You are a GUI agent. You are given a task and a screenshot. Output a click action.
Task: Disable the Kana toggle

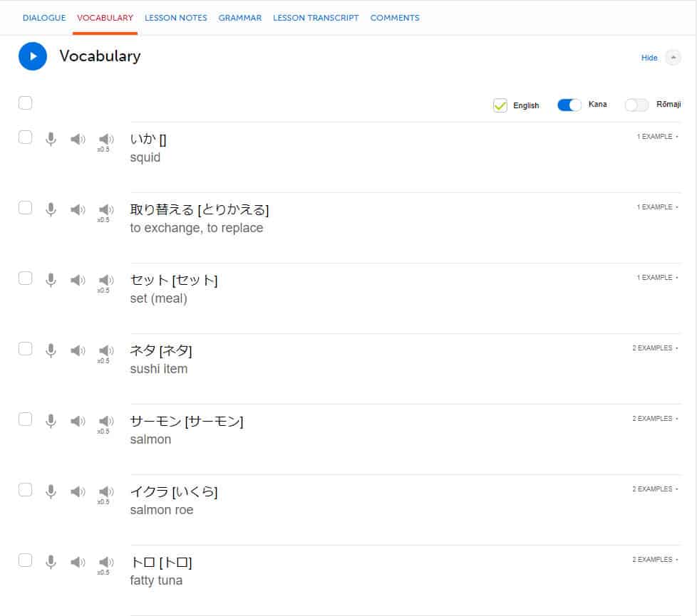coord(569,105)
